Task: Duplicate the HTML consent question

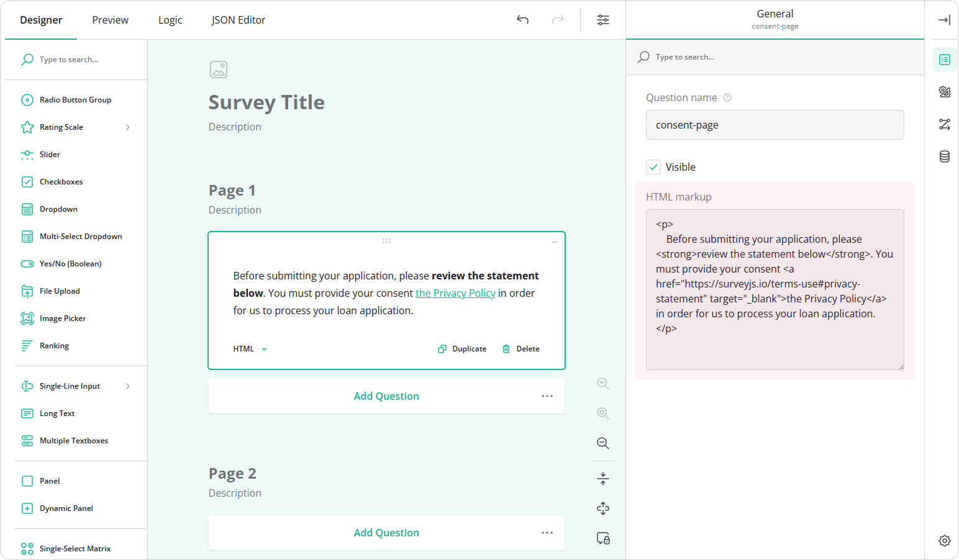Action: (462, 348)
